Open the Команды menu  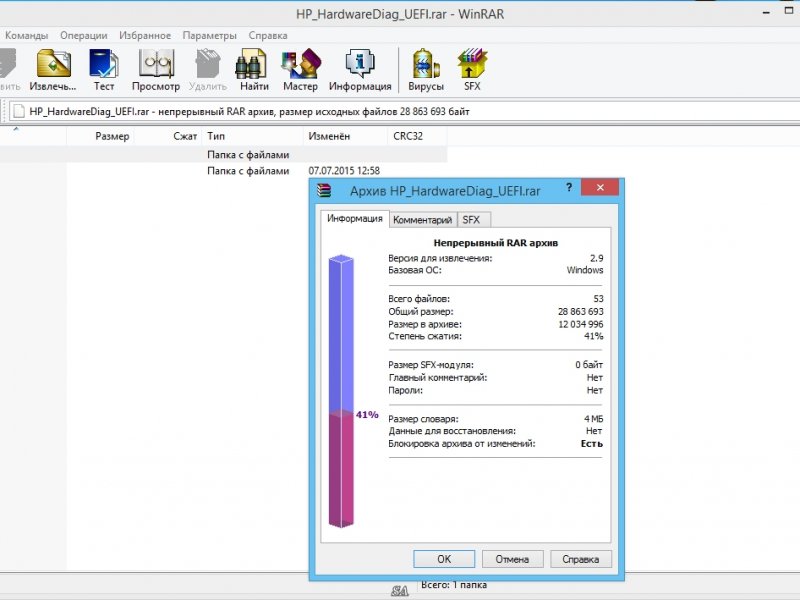(27, 35)
